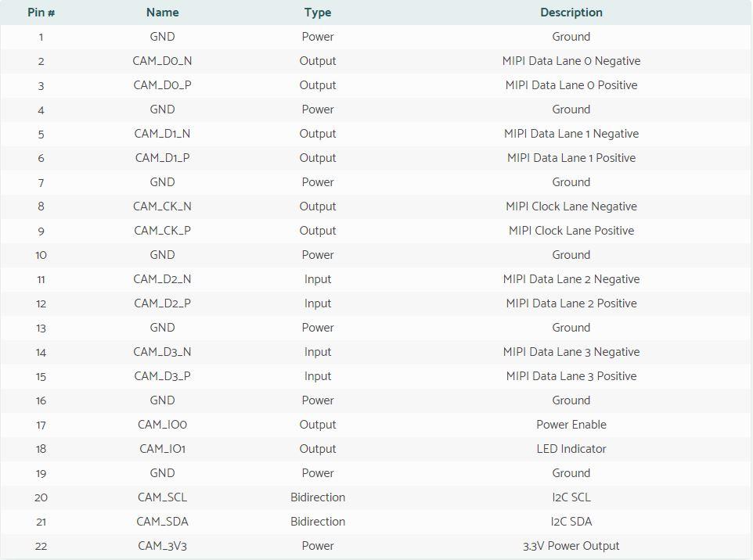Select the CAM_3V3 name cell

[162, 546]
